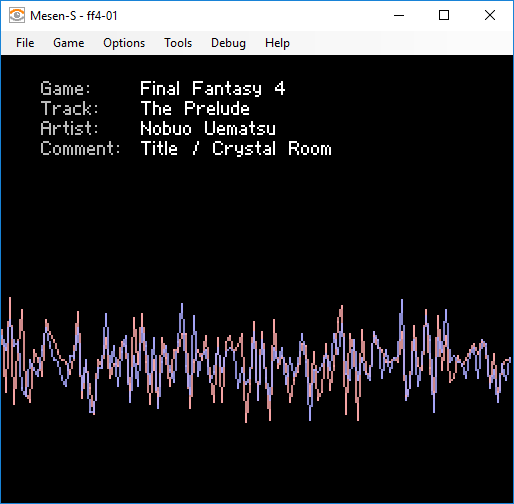The width and height of the screenshot is (514, 504).
Task: Click the 'Game:' label
Action: click(65, 89)
